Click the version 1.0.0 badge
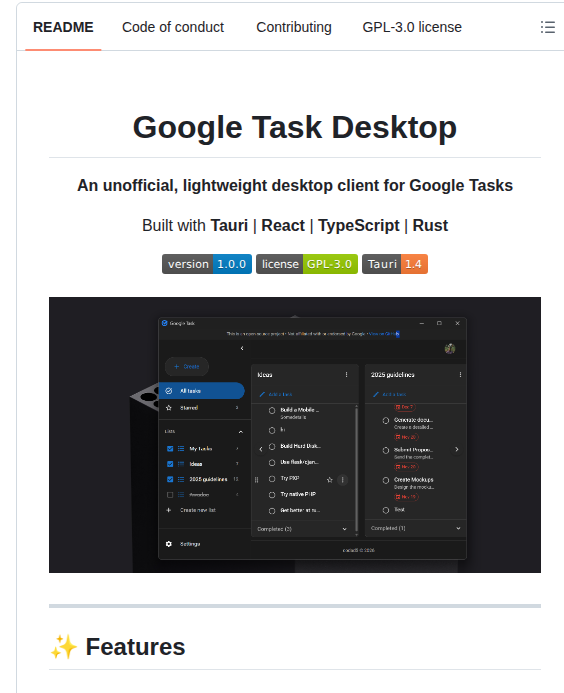 tap(207, 264)
